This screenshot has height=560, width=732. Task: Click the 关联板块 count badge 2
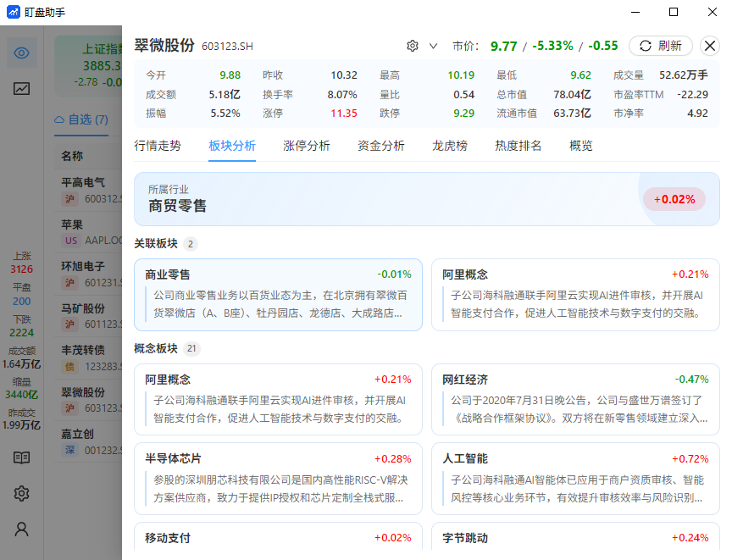(191, 244)
